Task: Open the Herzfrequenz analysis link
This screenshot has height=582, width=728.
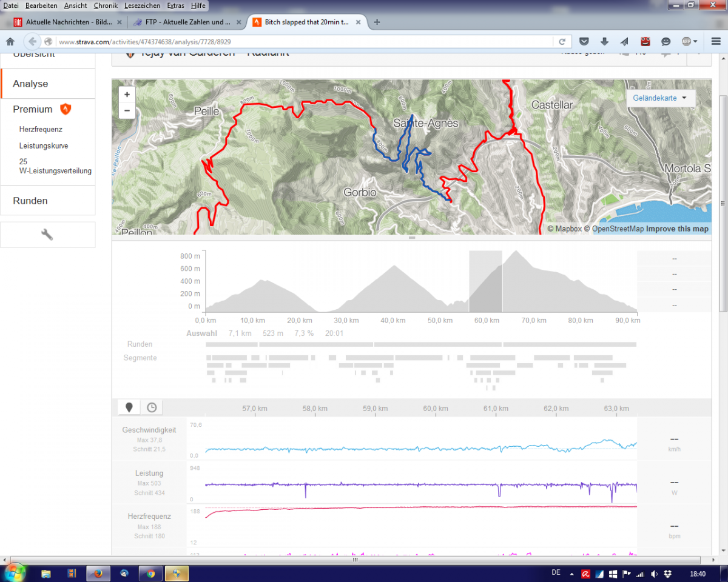Action: [41, 129]
